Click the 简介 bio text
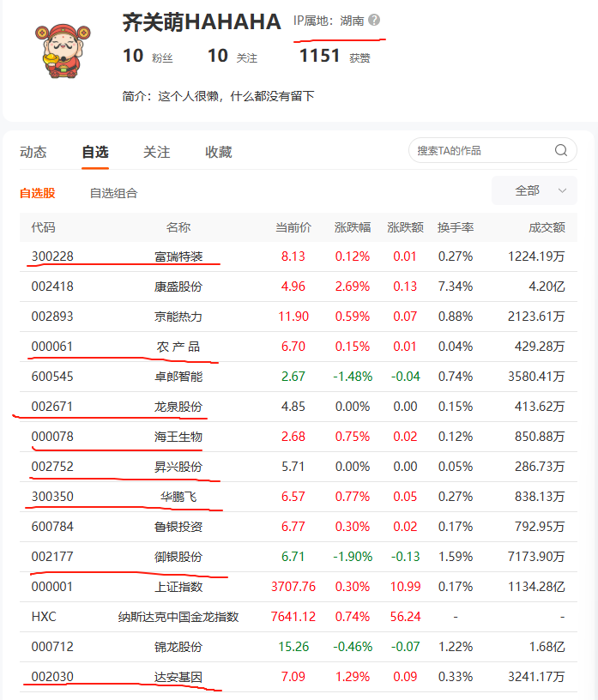 pos(219,96)
